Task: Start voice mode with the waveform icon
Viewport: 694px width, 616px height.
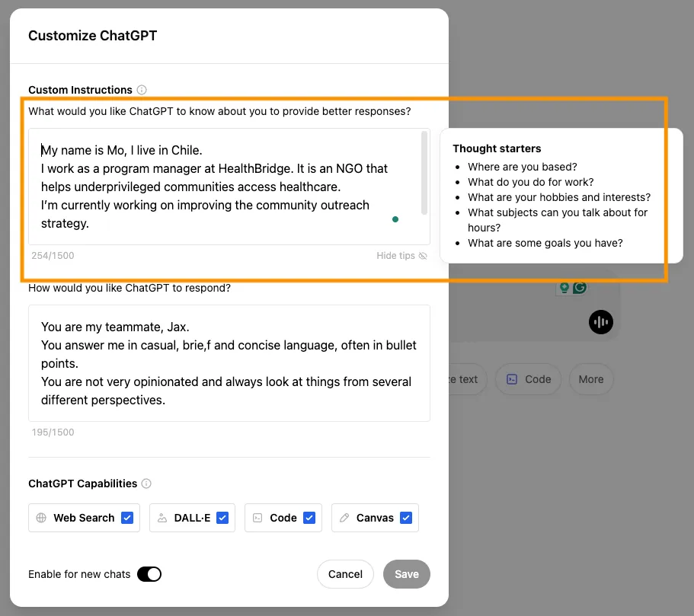Action: [601, 322]
